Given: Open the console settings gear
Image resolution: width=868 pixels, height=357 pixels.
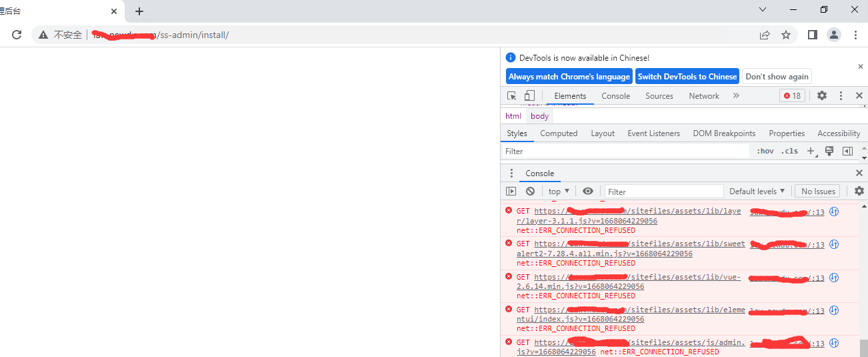Looking at the screenshot, I should click(859, 192).
